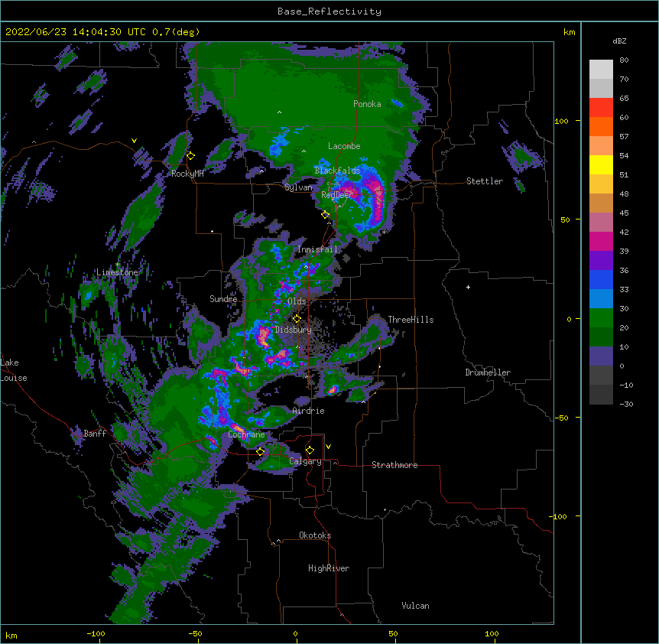Select the yellow V marker next to Calgary
659x644 pixels.
point(328,447)
